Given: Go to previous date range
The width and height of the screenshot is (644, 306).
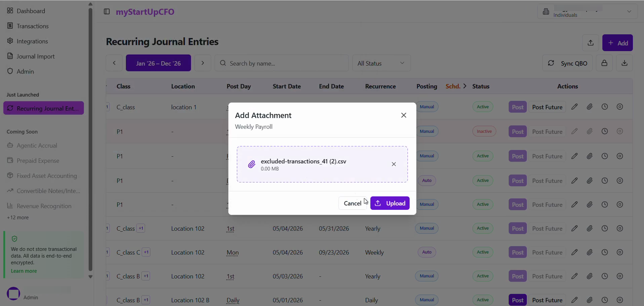Looking at the screenshot, I should 114,63.
